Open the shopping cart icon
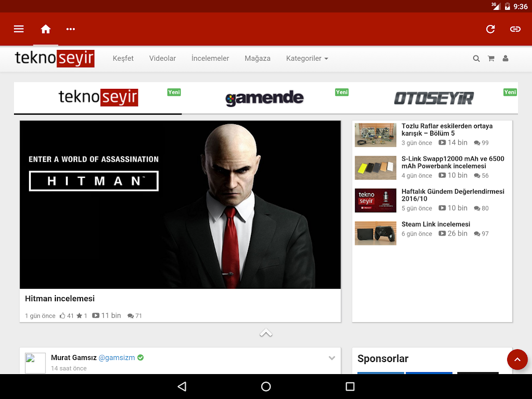 [x=491, y=58]
